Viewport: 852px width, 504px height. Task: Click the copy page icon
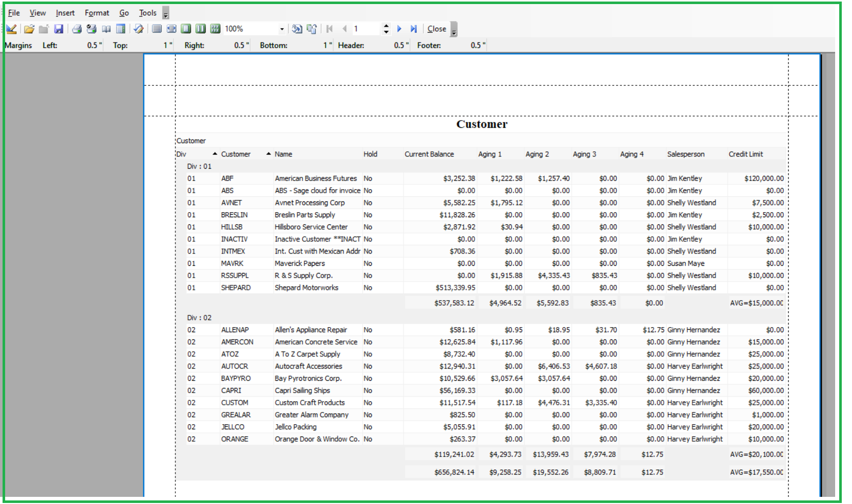pos(312,29)
